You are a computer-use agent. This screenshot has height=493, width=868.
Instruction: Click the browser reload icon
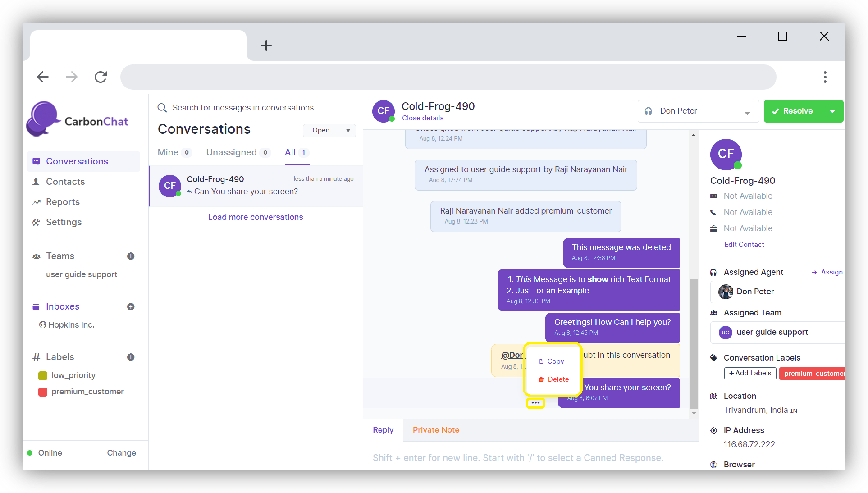[101, 77]
